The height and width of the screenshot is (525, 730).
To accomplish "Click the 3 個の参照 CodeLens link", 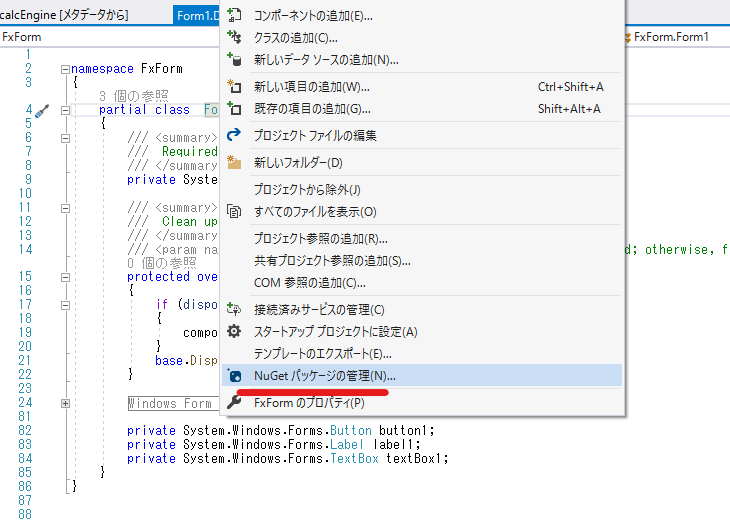I will (134, 96).
